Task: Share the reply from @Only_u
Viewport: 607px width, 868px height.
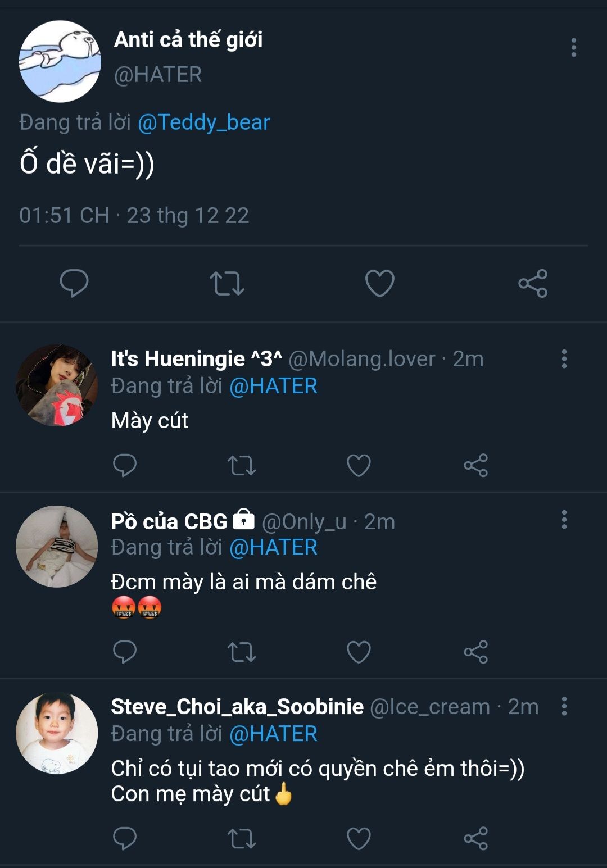Action: pos(476,652)
